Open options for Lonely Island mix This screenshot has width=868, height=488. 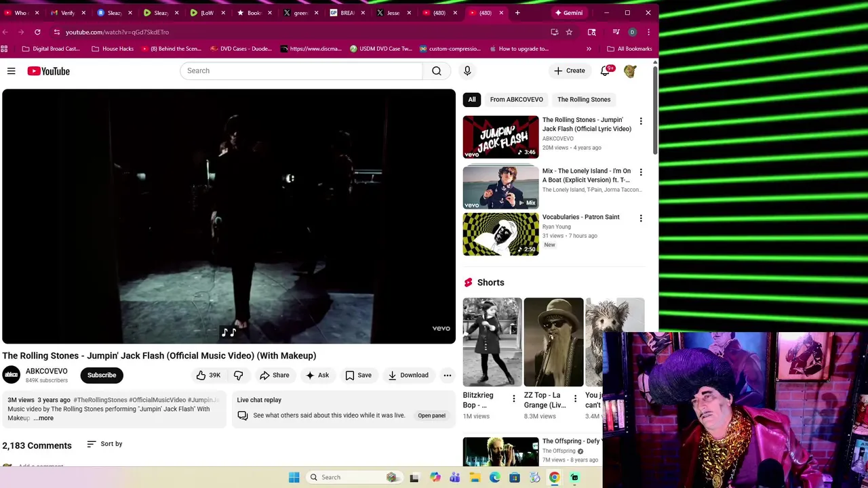641,172
